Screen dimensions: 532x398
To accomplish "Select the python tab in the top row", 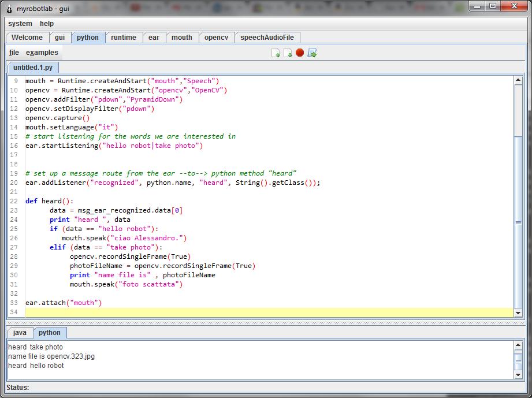I will (88, 38).
